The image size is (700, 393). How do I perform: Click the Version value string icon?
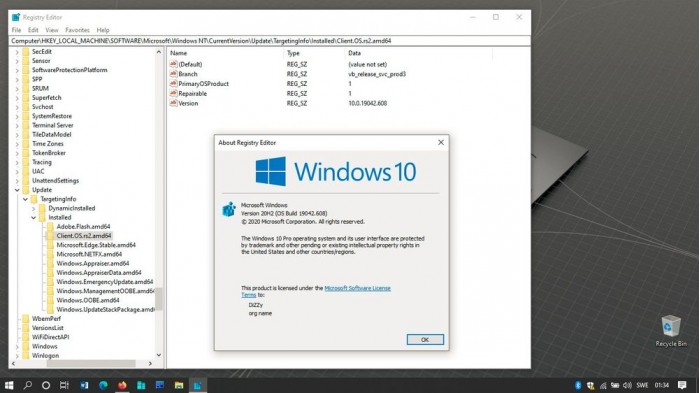[173, 103]
